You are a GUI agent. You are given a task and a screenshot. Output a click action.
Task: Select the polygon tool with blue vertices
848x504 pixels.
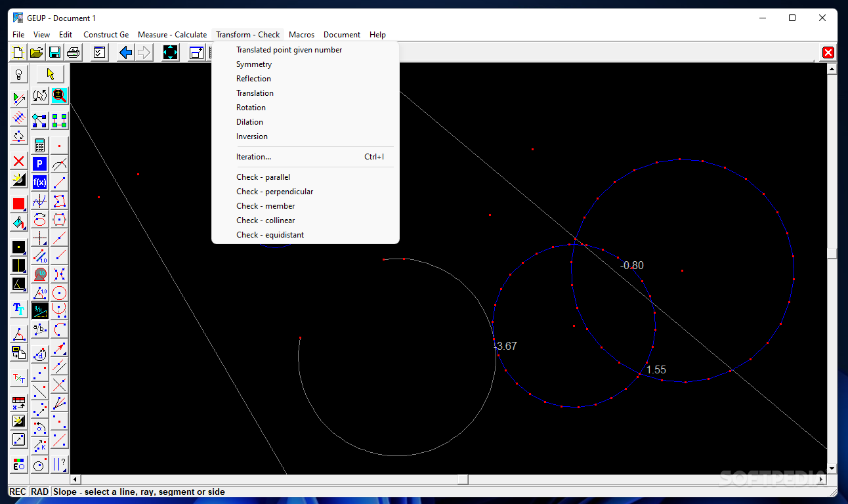[x=60, y=201]
